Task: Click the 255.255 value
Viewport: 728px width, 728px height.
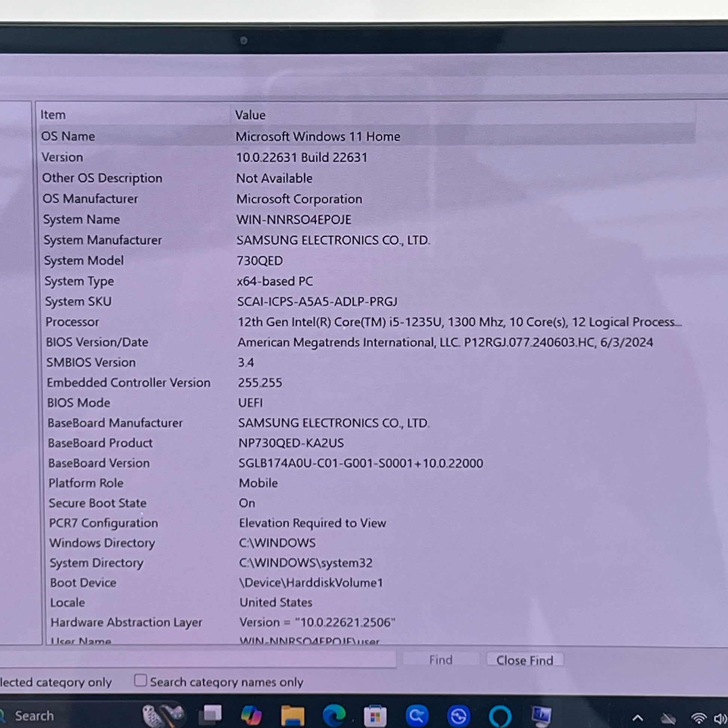Action: 260,382
